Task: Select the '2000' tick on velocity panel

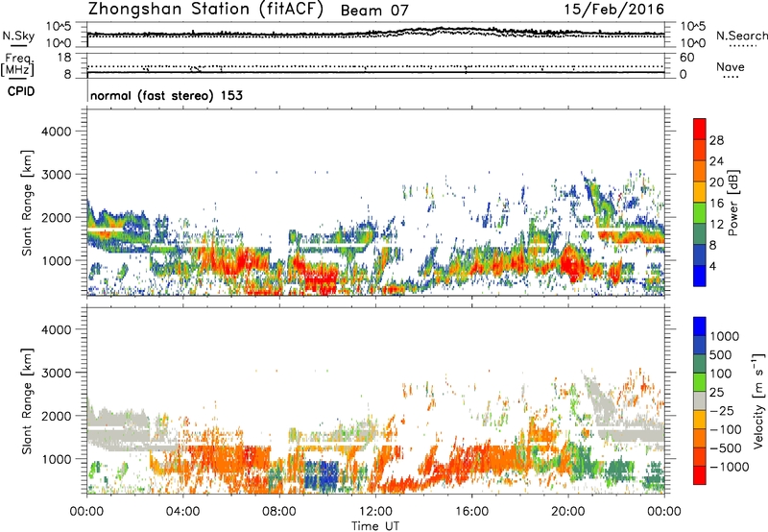Action: [56, 416]
